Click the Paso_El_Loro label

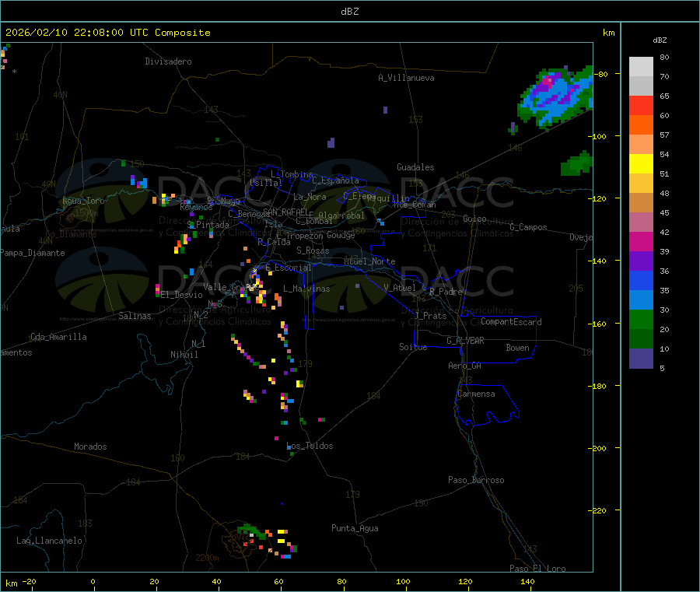pyautogui.click(x=537, y=569)
